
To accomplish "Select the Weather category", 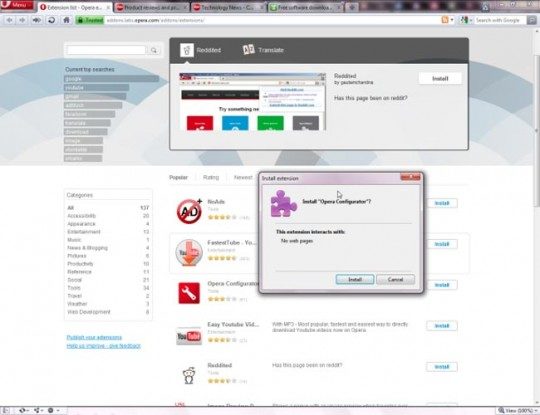I will (77, 304).
